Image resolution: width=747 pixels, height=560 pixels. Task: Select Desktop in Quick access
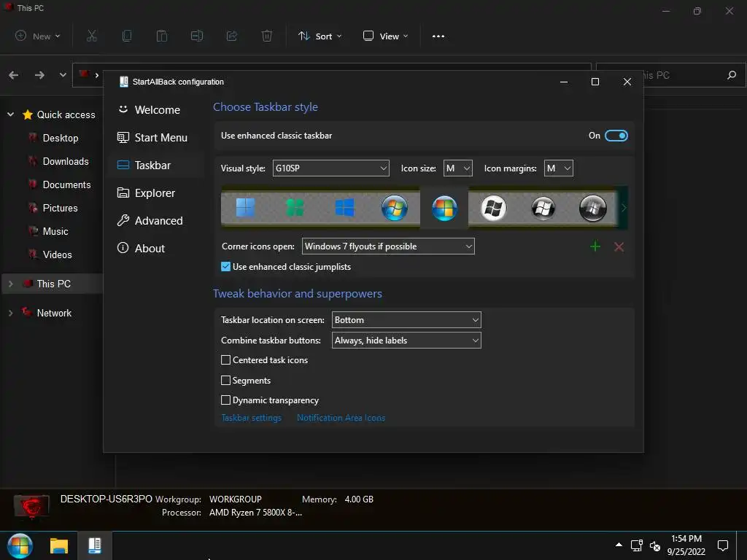tap(61, 138)
